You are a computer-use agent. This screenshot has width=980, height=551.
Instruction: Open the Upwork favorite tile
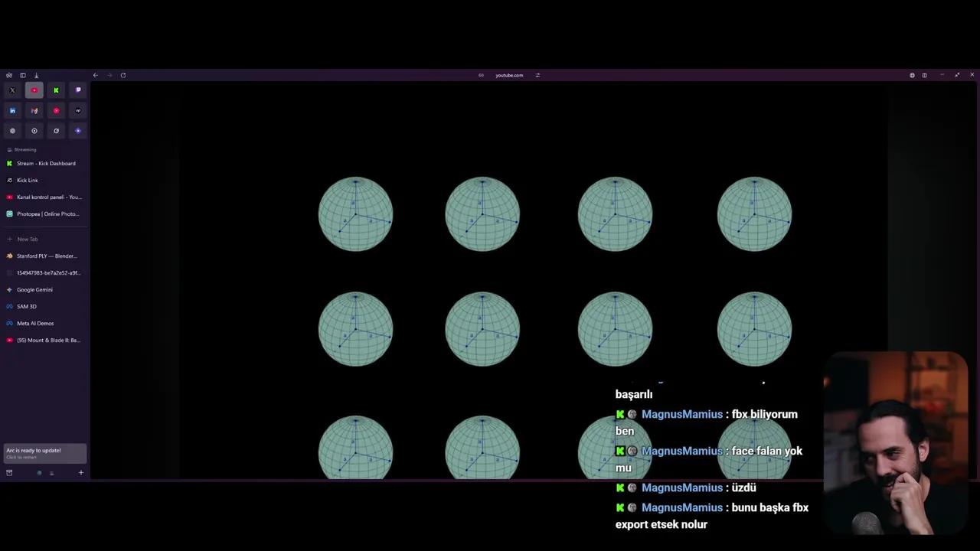[78, 111]
